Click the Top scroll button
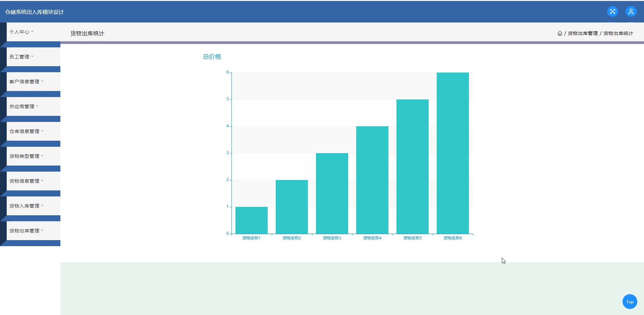The height and width of the screenshot is (315, 644). 630,302
